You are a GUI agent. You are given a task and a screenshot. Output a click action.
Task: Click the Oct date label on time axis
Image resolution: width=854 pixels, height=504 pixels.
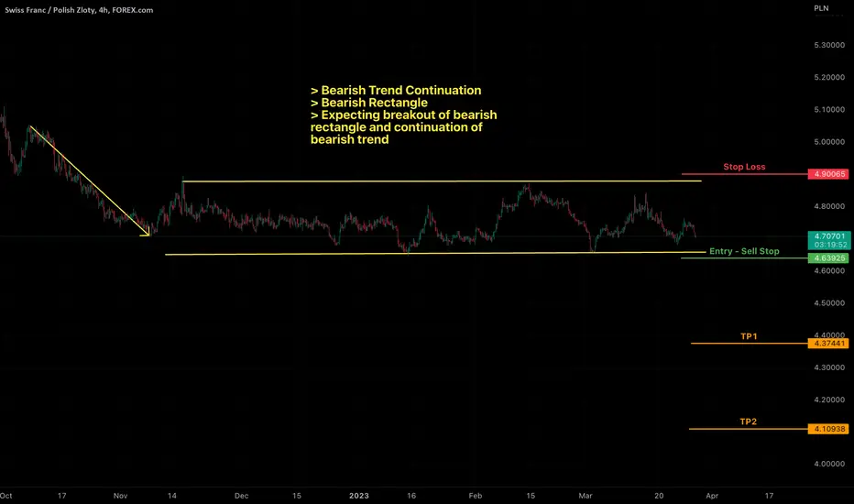(x=6, y=496)
